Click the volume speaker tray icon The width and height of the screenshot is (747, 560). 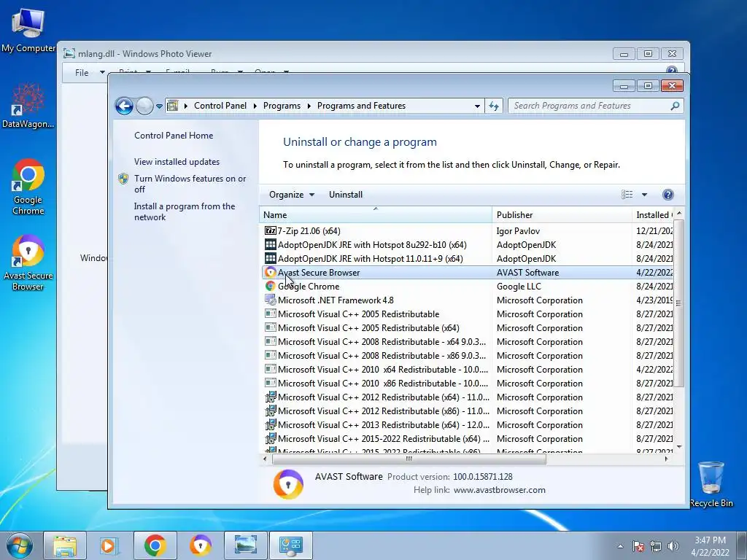tap(673, 546)
